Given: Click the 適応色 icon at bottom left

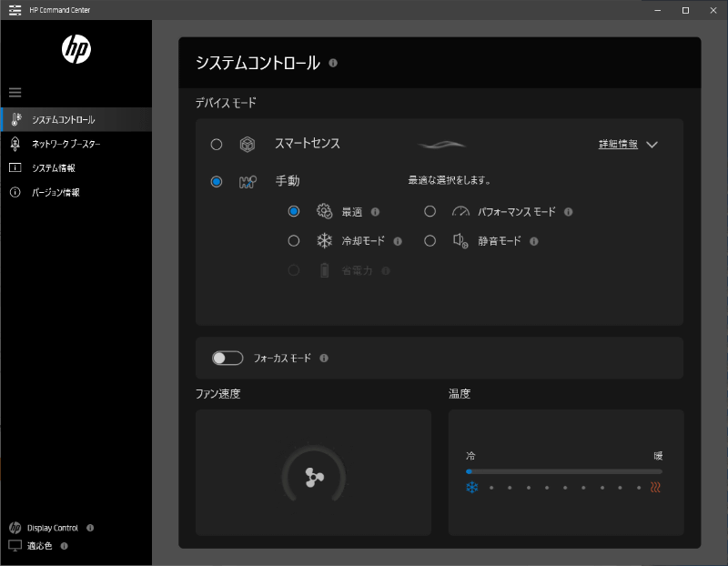Looking at the screenshot, I should tap(13, 545).
